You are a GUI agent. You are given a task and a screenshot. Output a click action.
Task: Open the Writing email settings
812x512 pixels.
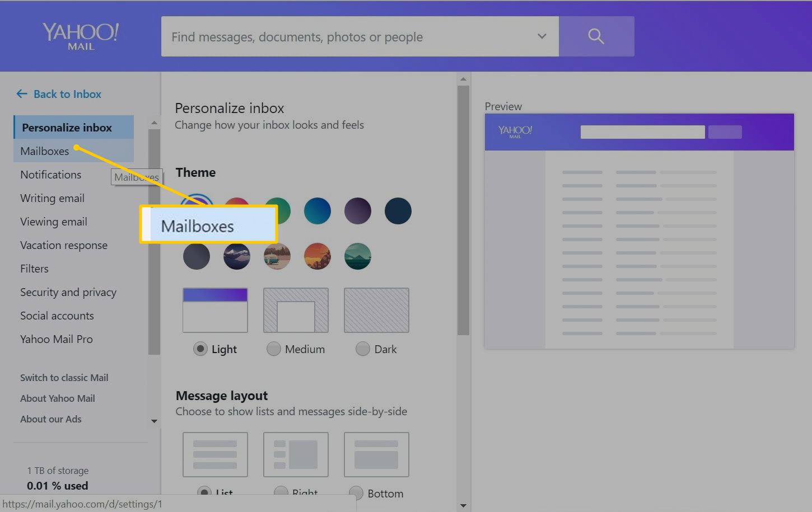[52, 198]
